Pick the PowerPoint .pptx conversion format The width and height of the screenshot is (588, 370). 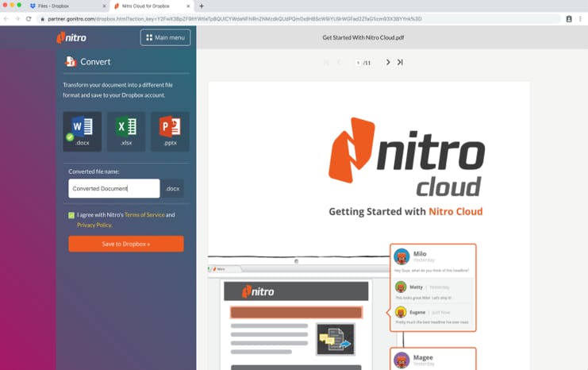170,131
